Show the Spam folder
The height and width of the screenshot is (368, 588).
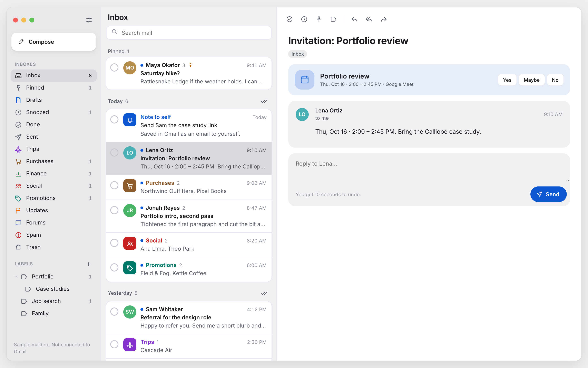[x=53, y=235]
